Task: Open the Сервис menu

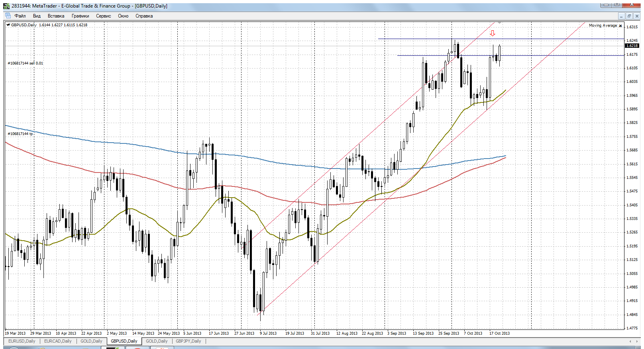Action: point(104,16)
